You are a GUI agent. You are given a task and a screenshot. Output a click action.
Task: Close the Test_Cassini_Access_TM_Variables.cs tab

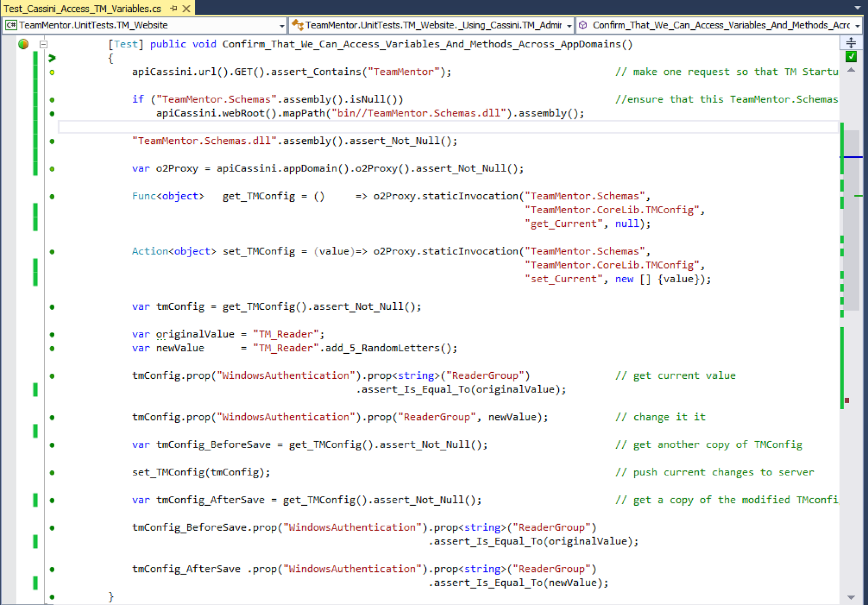coord(186,9)
